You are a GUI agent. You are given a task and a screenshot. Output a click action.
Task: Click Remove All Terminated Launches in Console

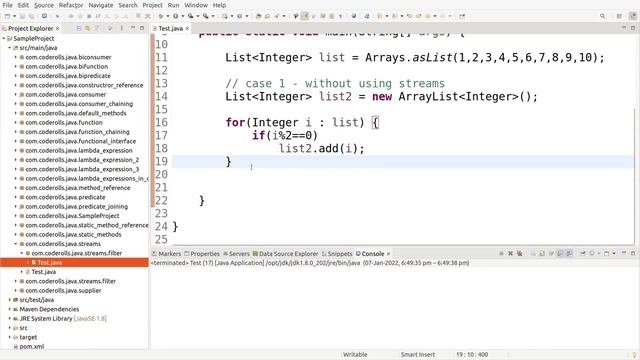[519, 253]
